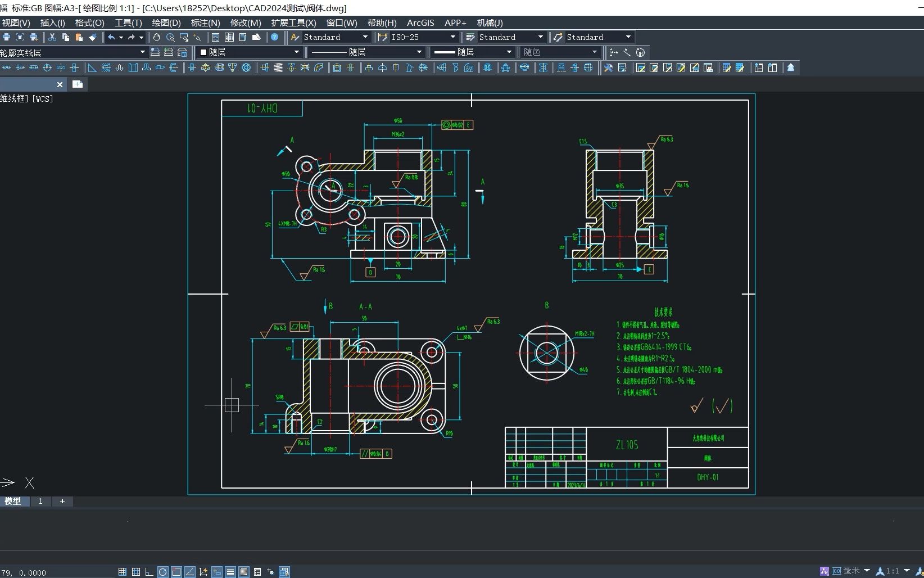Click the Redo arrow icon

point(132,37)
